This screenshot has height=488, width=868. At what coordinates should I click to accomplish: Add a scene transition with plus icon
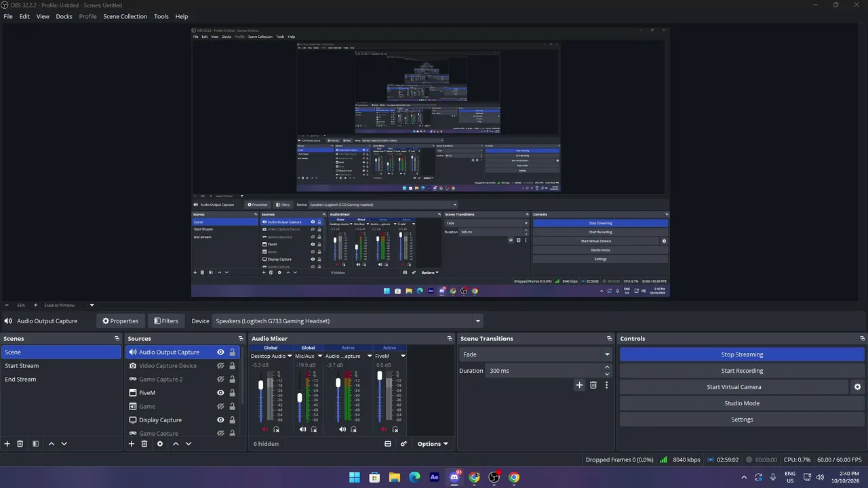click(x=579, y=385)
